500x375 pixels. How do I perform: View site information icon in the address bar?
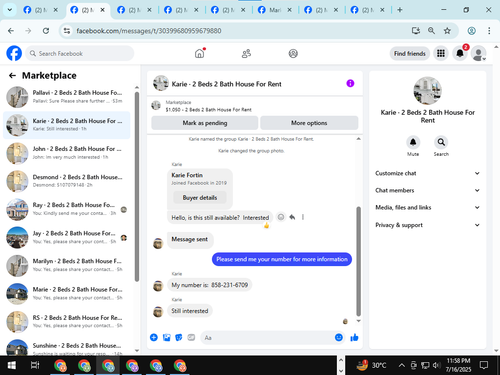[67, 31]
